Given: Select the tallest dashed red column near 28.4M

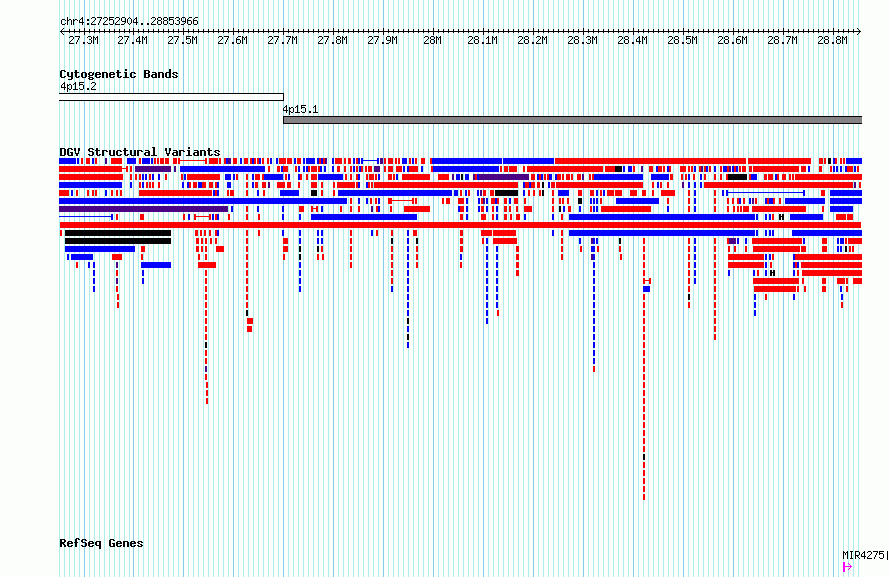Looking at the screenshot, I should point(644,369).
